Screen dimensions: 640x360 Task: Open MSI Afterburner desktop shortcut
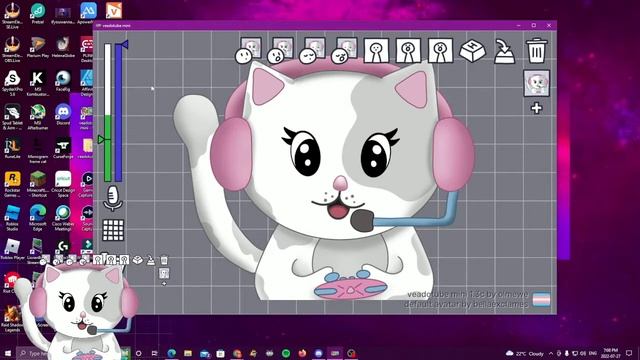tap(38, 116)
